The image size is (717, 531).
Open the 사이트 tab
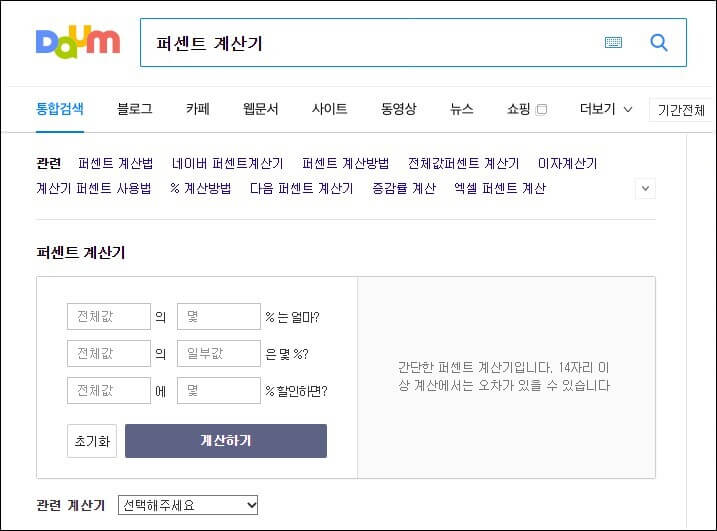click(x=330, y=109)
